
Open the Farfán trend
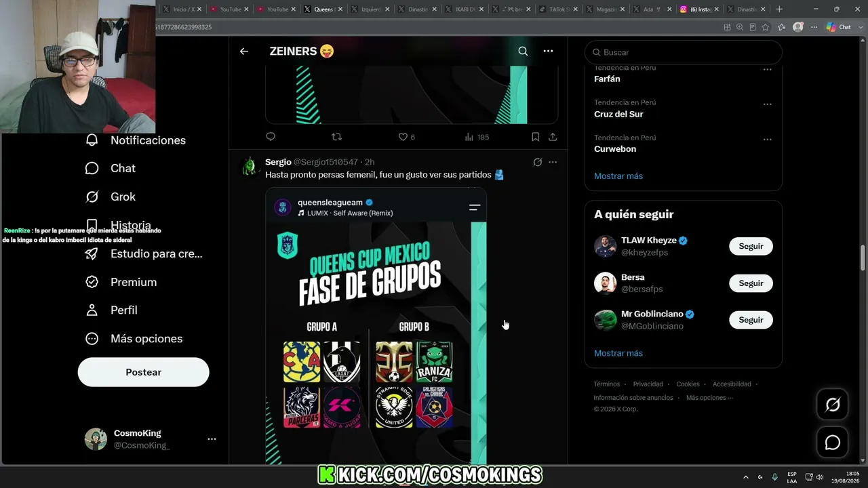click(607, 79)
